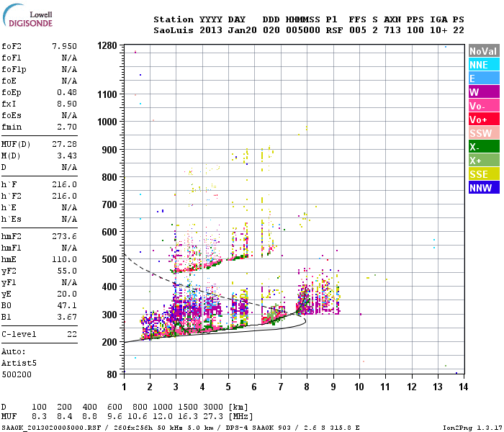The width and height of the screenshot is (504, 432).
Task: Click the B0 value 47.1
Action: coord(67,305)
